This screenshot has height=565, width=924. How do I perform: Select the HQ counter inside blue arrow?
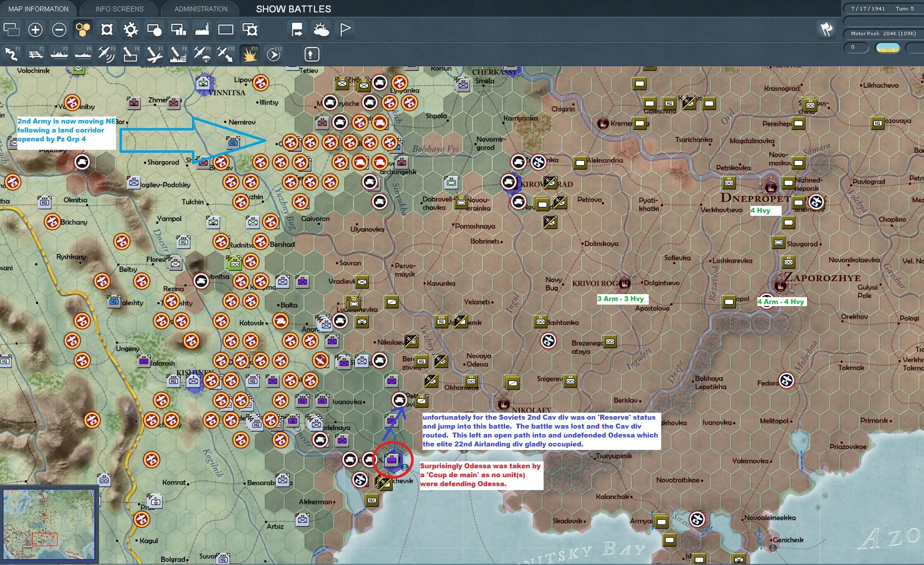tap(233, 142)
